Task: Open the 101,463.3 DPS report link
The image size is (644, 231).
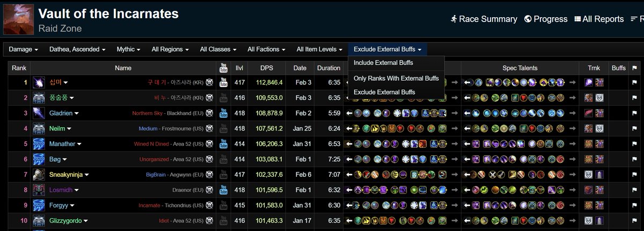Action: tap(269, 221)
